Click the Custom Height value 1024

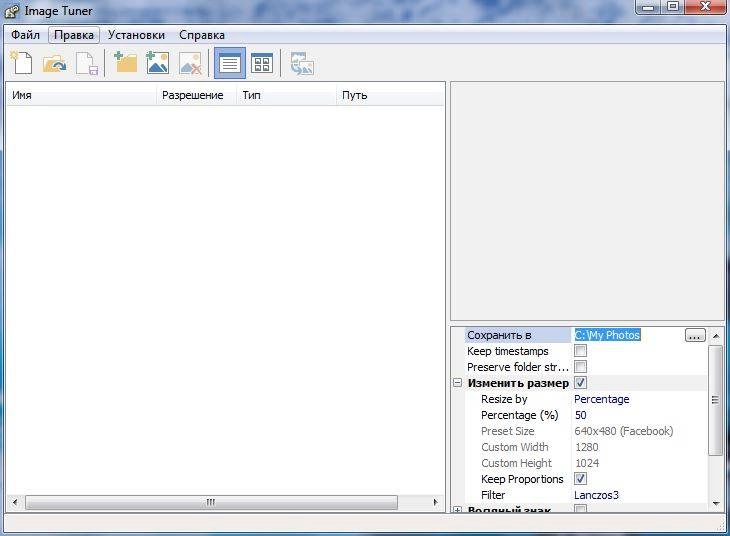click(x=639, y=463)
